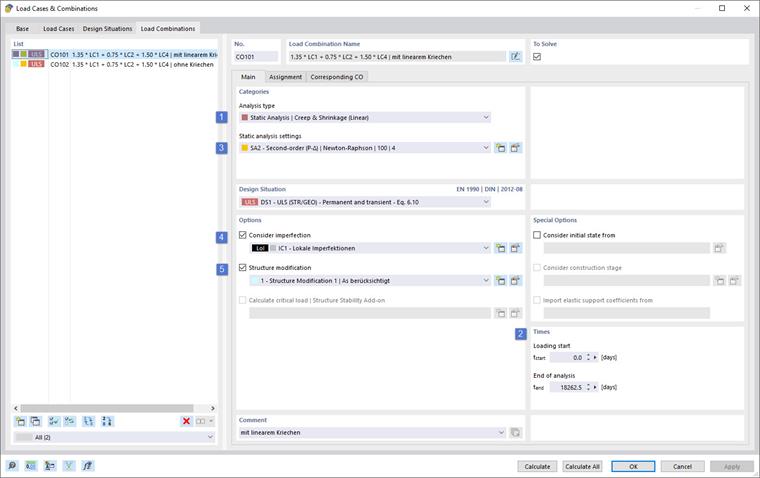Viewport: 760px width, 478px height.
Task: Create new static analysis settings icon
Action: 500,148
